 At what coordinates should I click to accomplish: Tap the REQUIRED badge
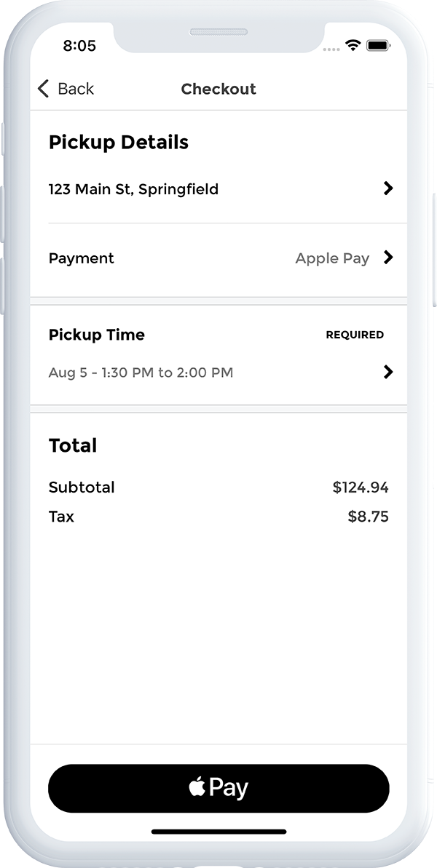click(x=355, y=335)
